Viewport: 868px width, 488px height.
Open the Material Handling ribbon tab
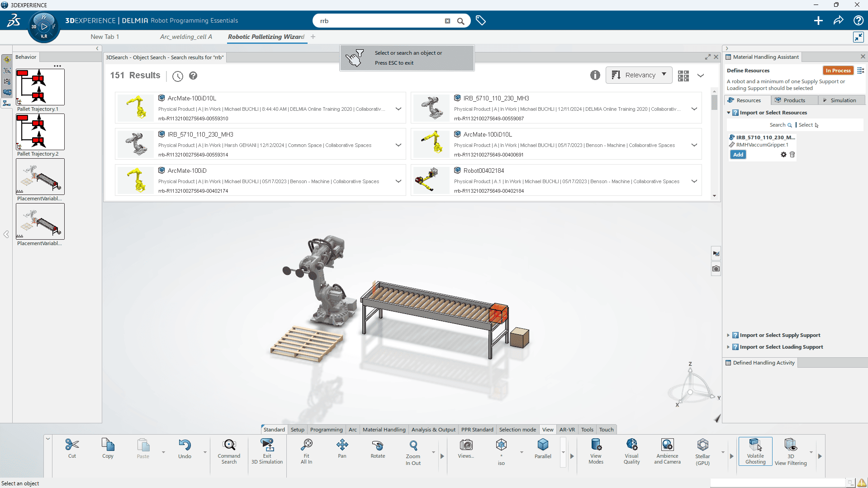pyautogui.click(x=384, y=429)
